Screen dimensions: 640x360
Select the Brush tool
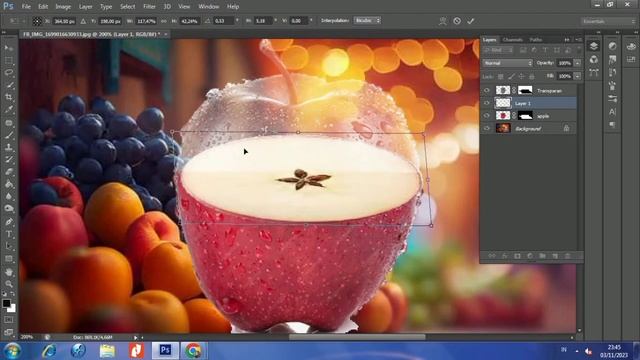(9, 135)
